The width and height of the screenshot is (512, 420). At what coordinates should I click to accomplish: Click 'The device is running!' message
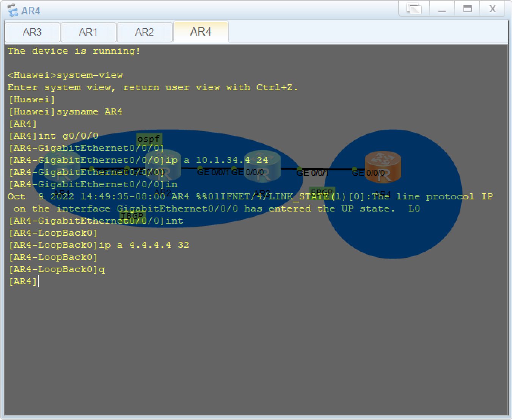tap(74, 51)
